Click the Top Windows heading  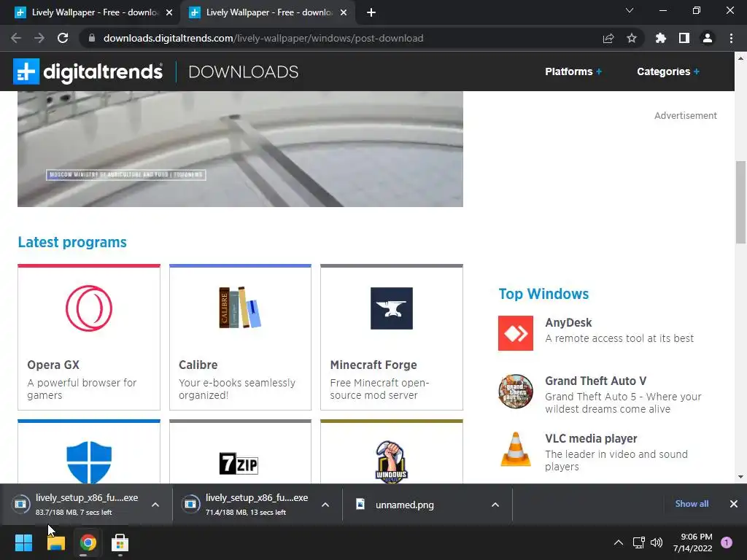click(543, 294)
